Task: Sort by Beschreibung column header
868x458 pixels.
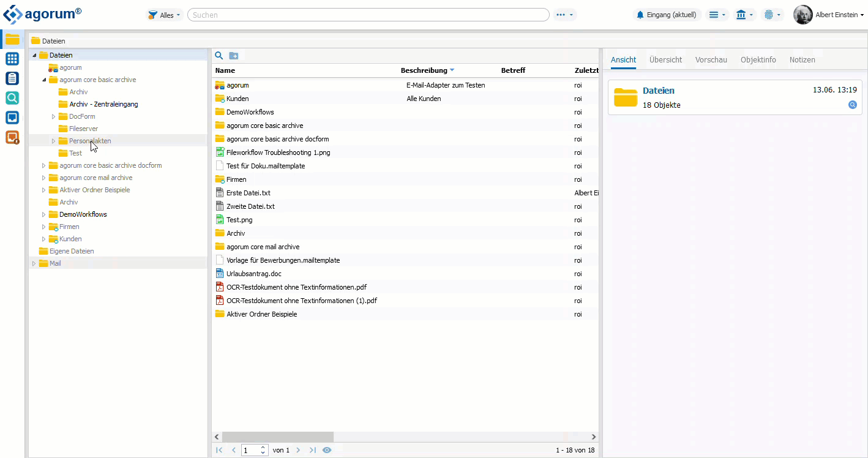Action: tap(424, 70)
